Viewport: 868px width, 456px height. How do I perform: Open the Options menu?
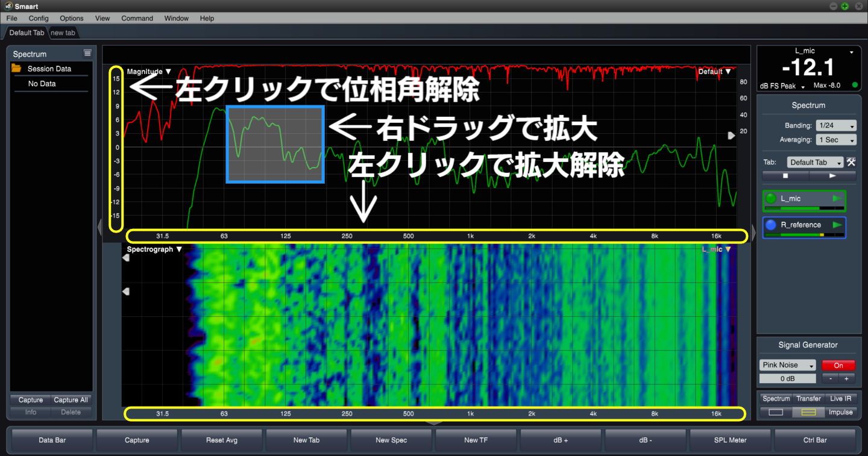click(71, 18)
